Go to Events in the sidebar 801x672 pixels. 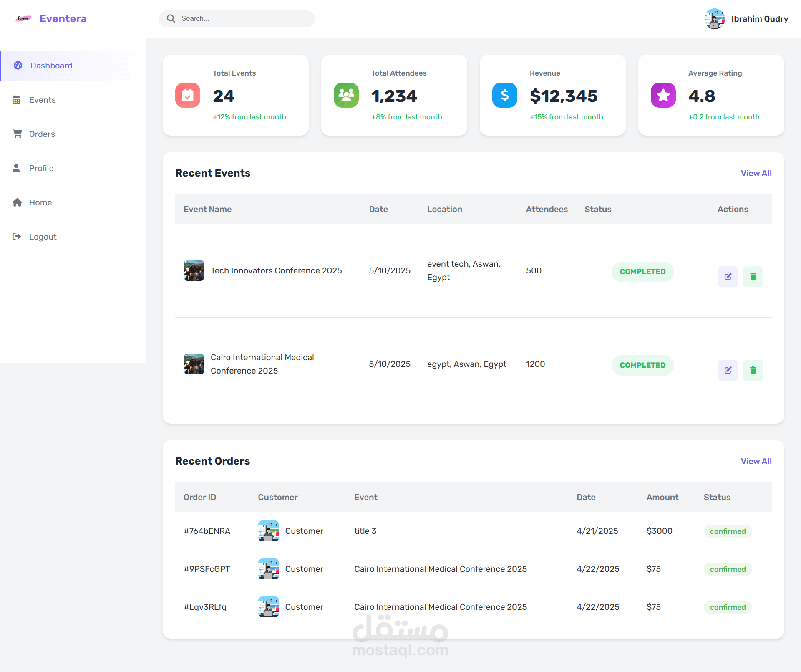(42, 100)
